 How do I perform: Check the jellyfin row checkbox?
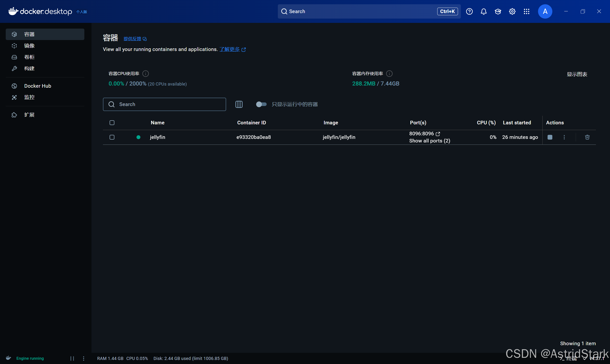112,137
